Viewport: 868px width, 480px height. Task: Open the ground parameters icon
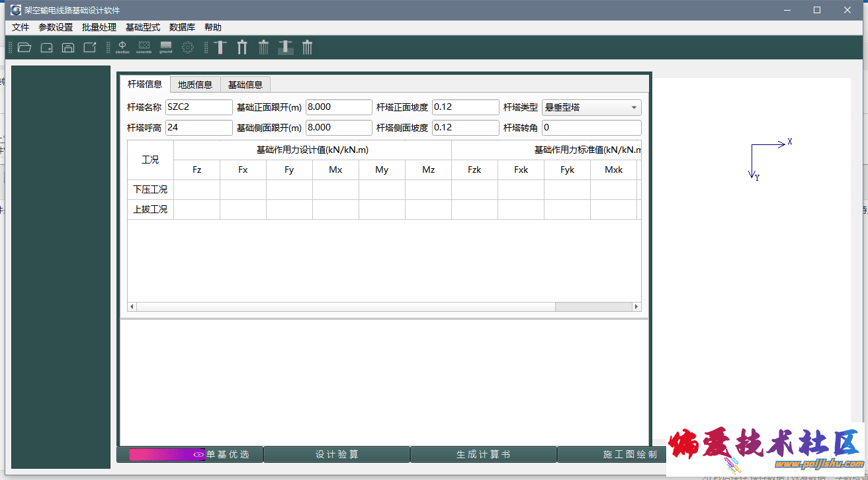(165, 47)
